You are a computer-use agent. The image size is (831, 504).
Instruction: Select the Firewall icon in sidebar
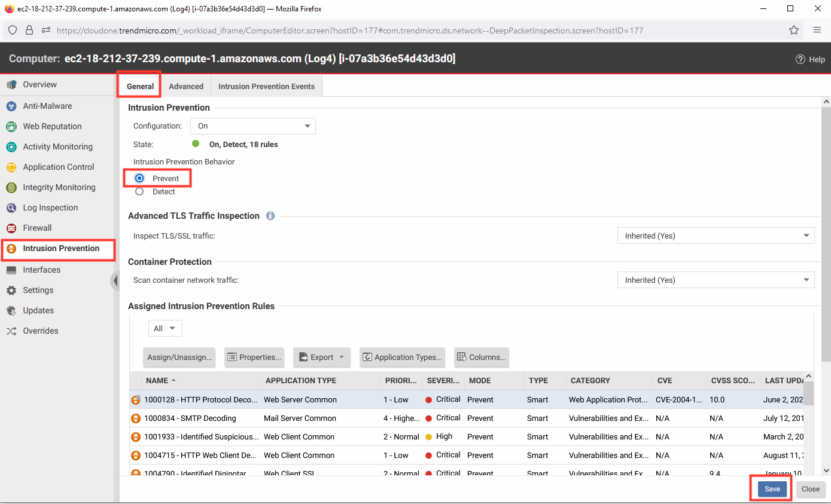pos(11,228)
